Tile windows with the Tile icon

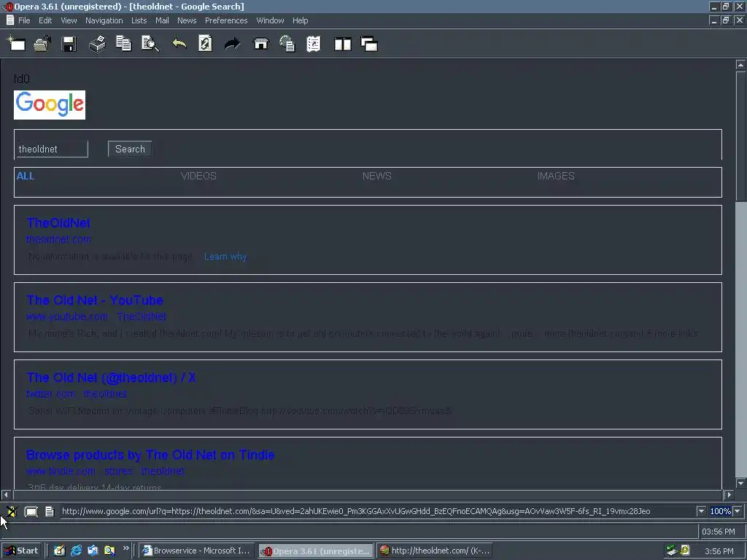[x=343, y=44]
